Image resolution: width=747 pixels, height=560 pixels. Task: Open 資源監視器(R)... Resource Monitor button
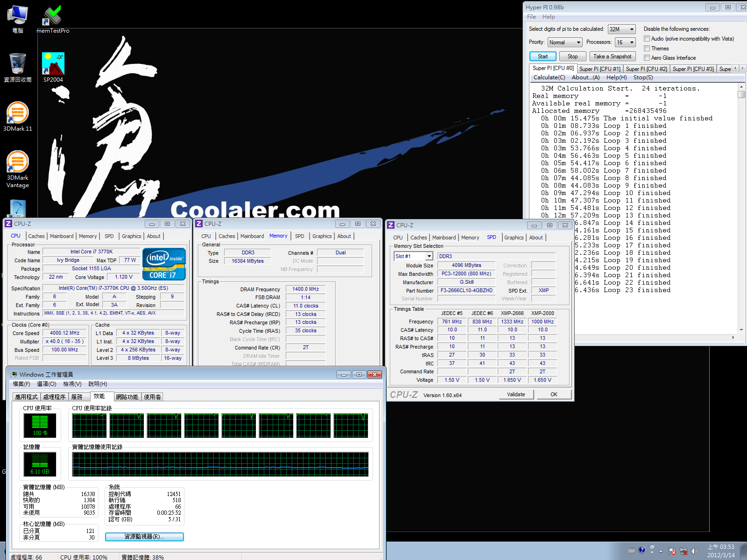144,537
